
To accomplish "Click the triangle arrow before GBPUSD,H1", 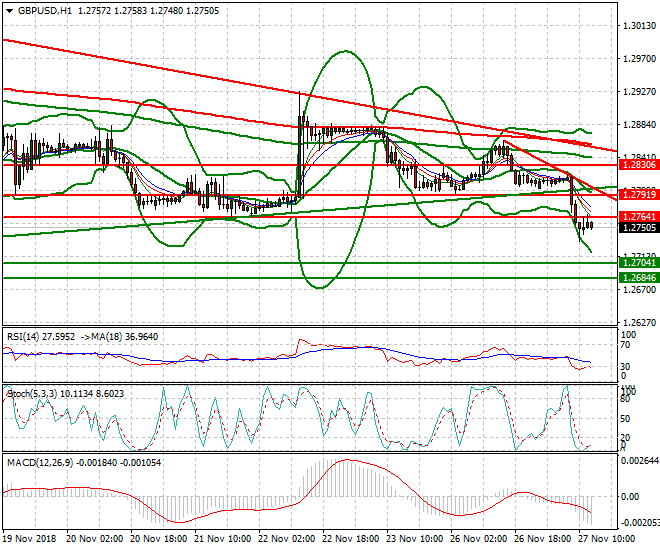I will coord(10,11).
